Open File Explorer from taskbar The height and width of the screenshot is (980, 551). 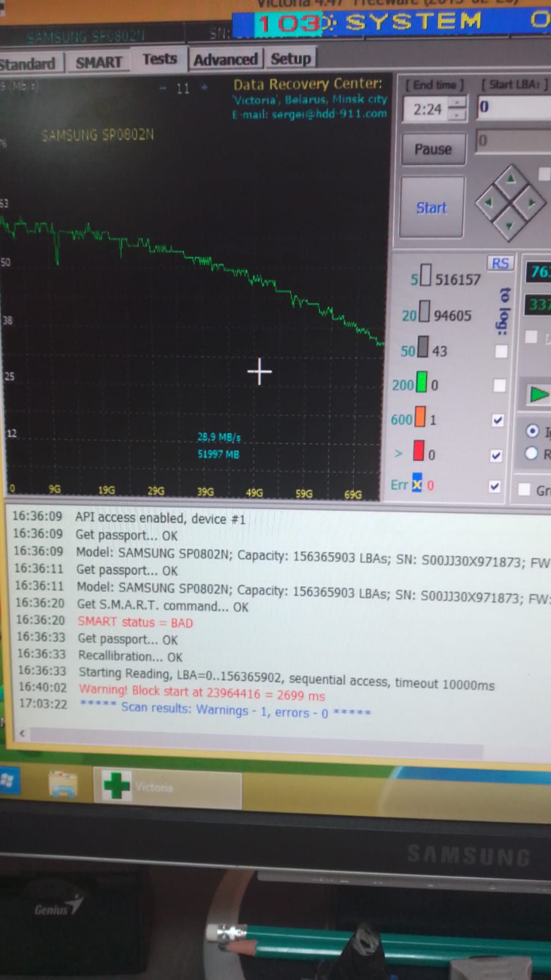pyautogui.click(x=63, y=784)
